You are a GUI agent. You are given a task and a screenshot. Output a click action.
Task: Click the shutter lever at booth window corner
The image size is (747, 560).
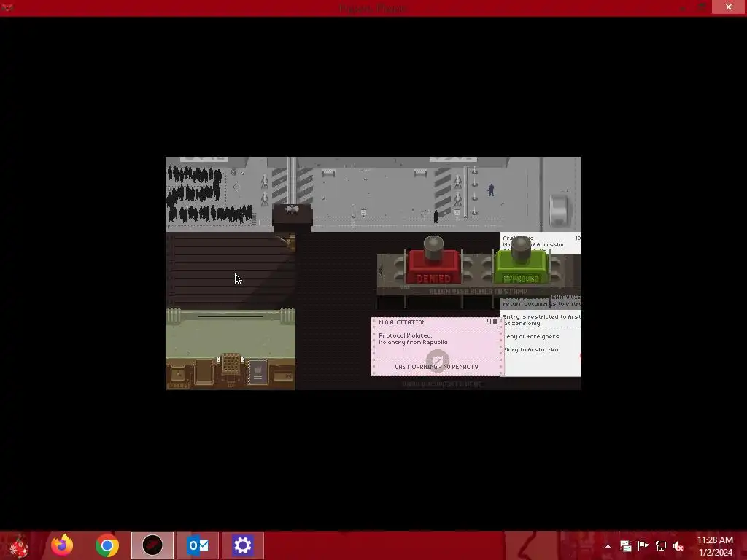pos(289,242)
